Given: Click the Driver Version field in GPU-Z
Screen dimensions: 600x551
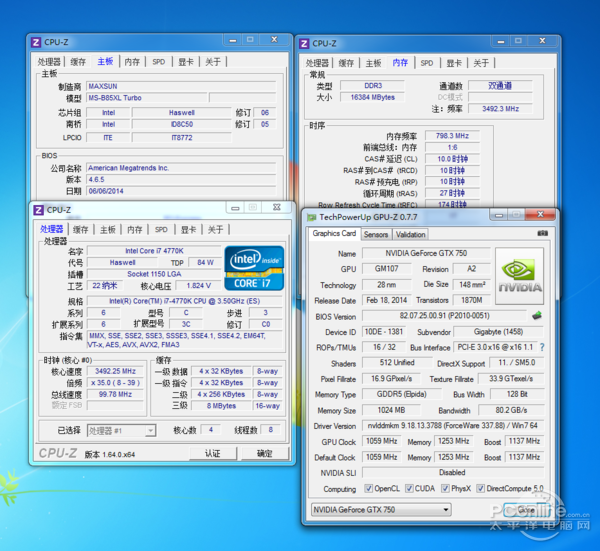Looking at the screenshot, I should coord(453,425).
